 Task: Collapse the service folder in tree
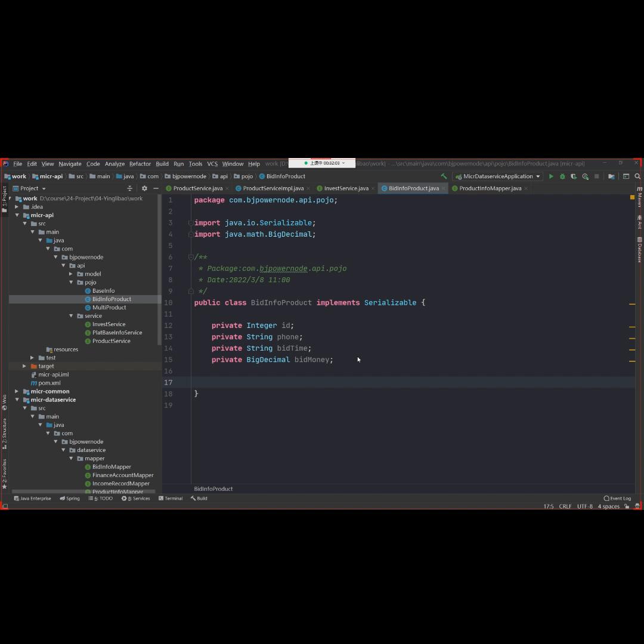pyautogui.click(x=72, y=316)
